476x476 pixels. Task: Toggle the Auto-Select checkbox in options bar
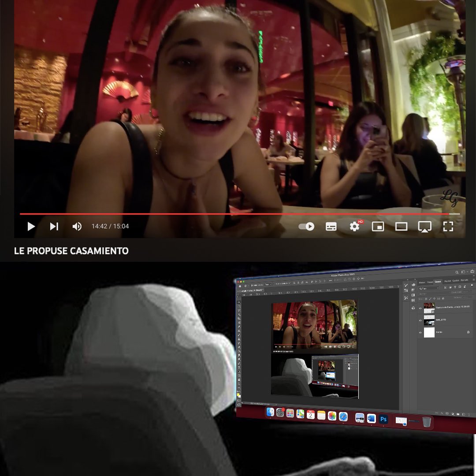pos(252,285)
